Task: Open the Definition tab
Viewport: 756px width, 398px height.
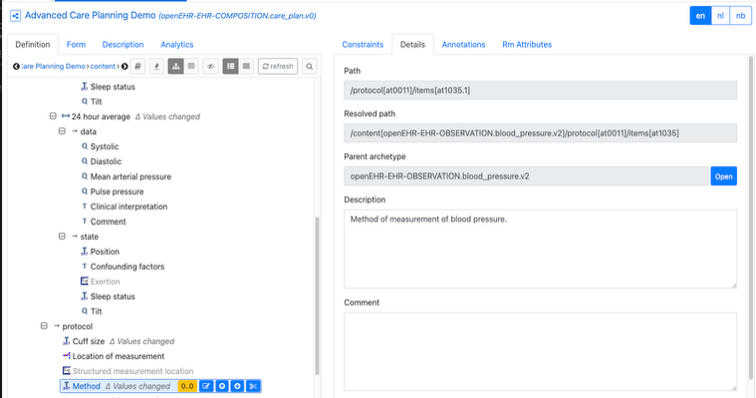Action: coord(32,44)
